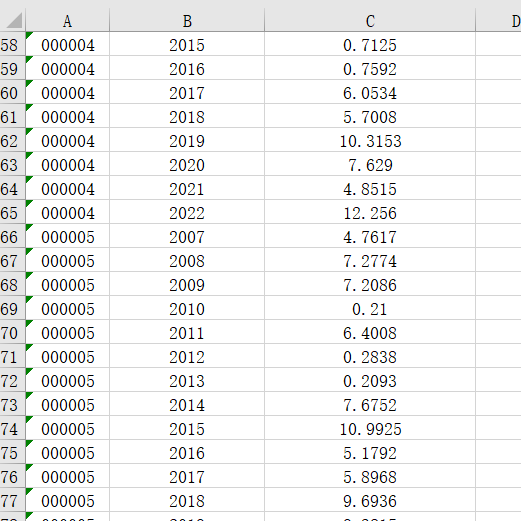Viewport: 521px width, 521px height.
Task: Select the 000004 cell in row 58
Action: click(x=68, y=45)
